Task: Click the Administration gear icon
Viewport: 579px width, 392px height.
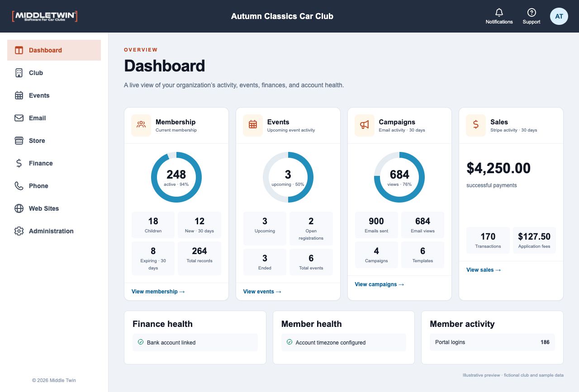Action: tap(19, 231)
